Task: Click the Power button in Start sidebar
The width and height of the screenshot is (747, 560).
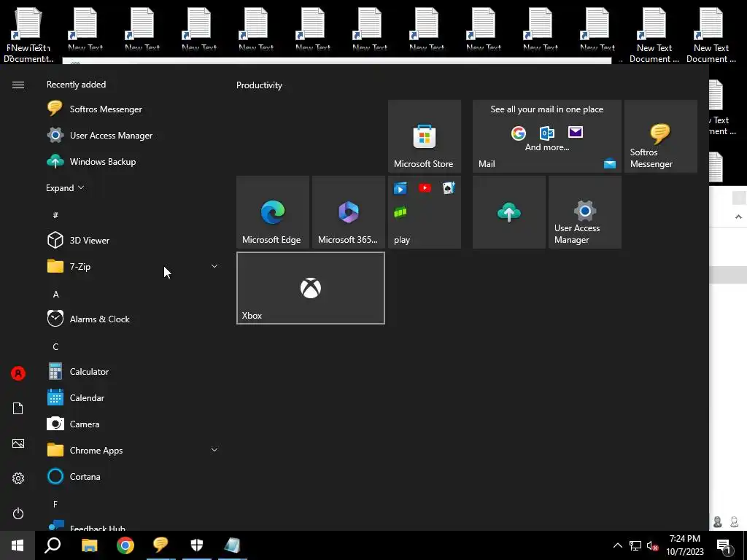Action: [x=18, y=513]
